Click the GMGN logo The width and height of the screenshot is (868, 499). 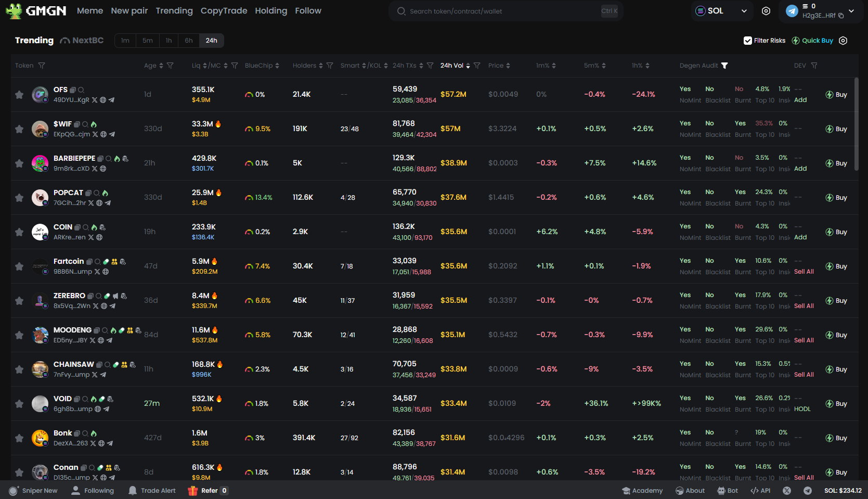pyautogui.click(x=36, y=11)
